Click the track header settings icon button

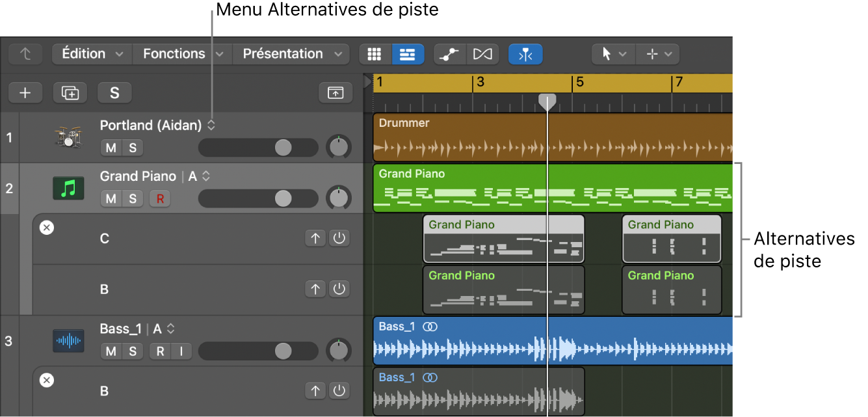(x=335, y=93)
